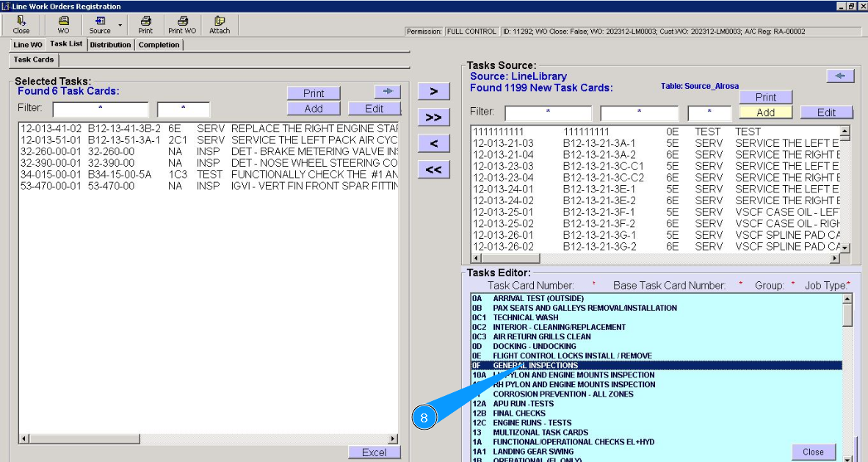Open the Completion tab
Screen dimensions: 868x462
(159, 45)
